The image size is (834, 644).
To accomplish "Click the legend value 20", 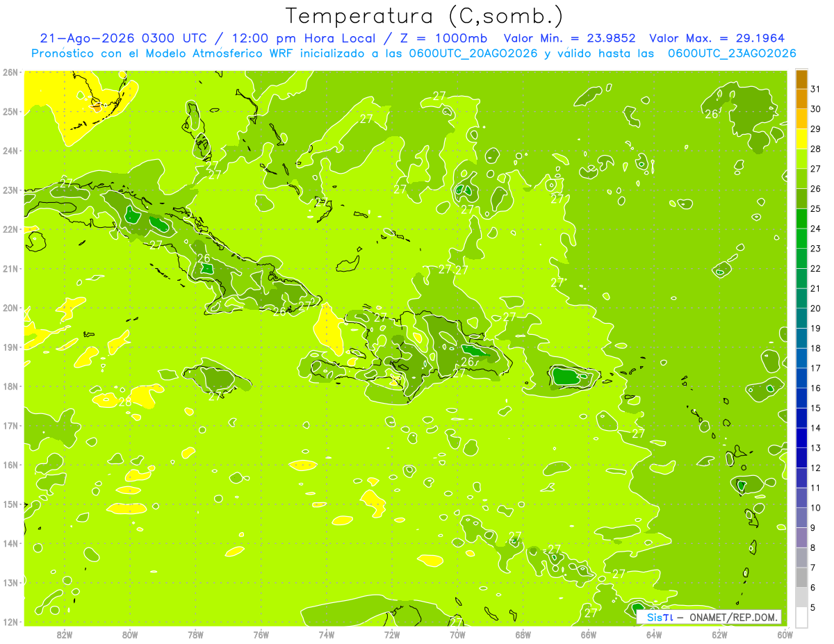I will 816,308.
